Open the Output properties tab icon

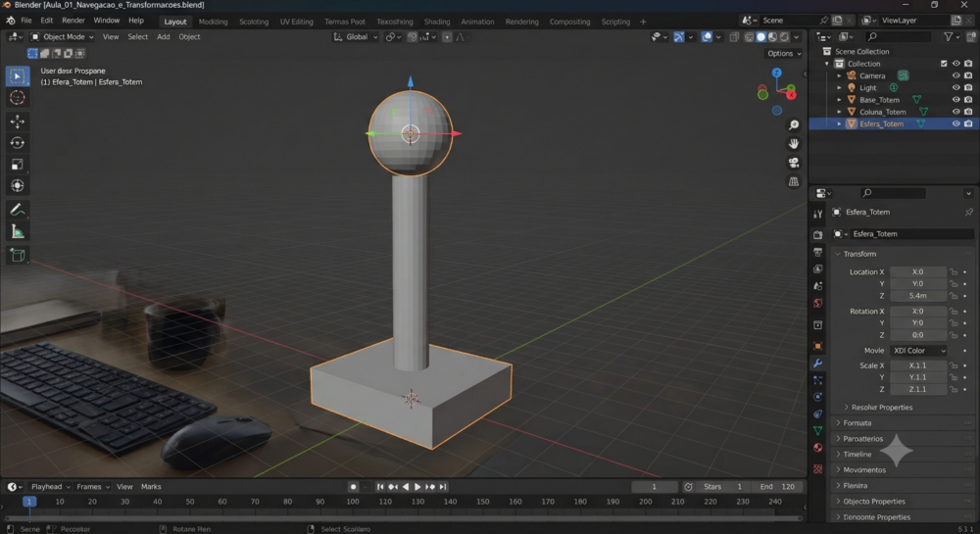click(x=818, y=253)
